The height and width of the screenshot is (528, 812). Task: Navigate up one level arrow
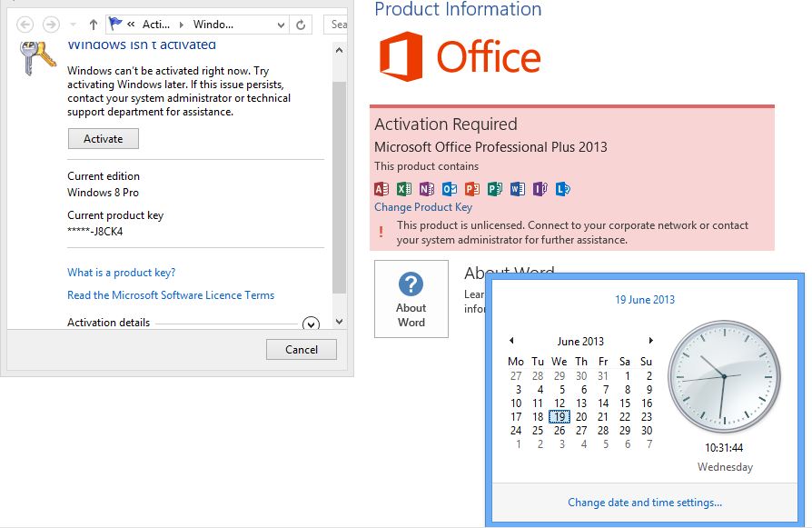(94, 25)
